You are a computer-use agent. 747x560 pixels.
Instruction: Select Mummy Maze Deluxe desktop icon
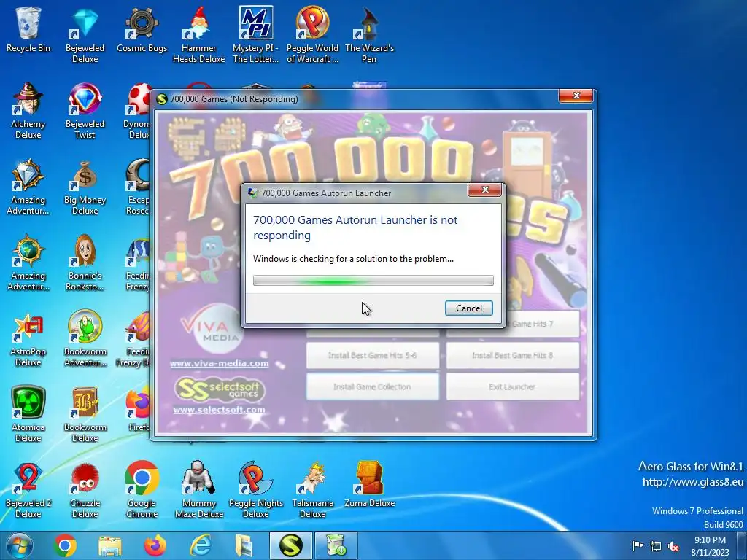click(198, 490)
